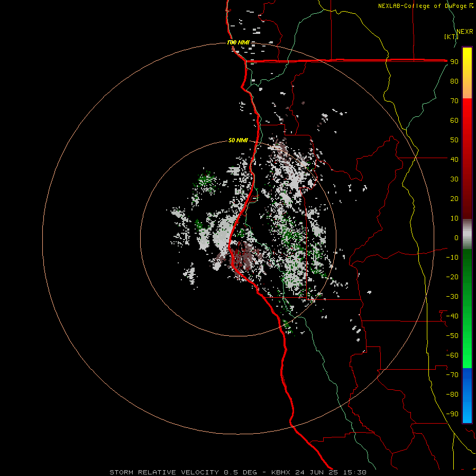
Task: Click the [KT] units label
Action: coord(451,36)
